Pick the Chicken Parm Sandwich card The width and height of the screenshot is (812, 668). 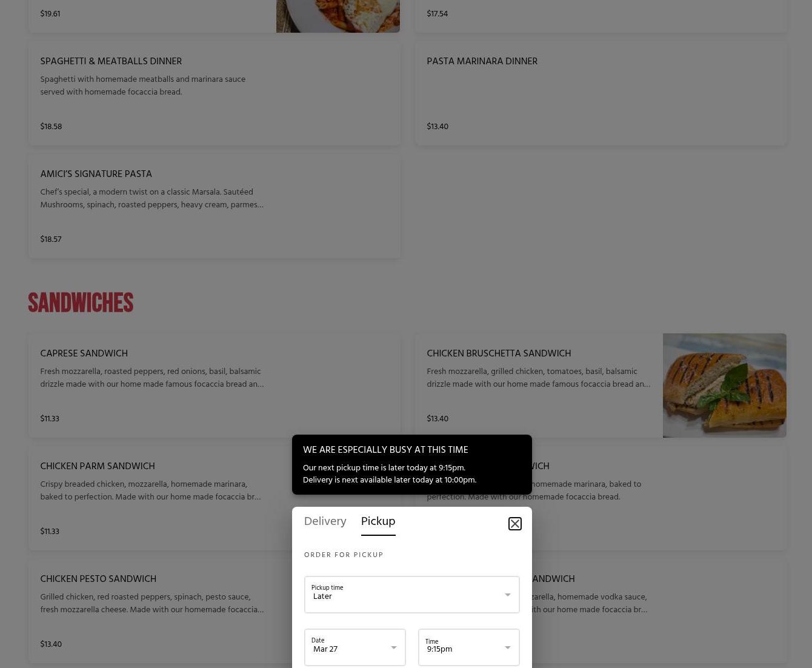[x=160, y=498]
